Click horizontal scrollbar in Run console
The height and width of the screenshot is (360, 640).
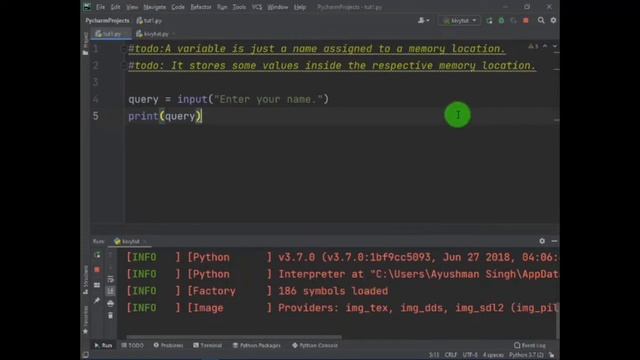click(x=233, y=337)
